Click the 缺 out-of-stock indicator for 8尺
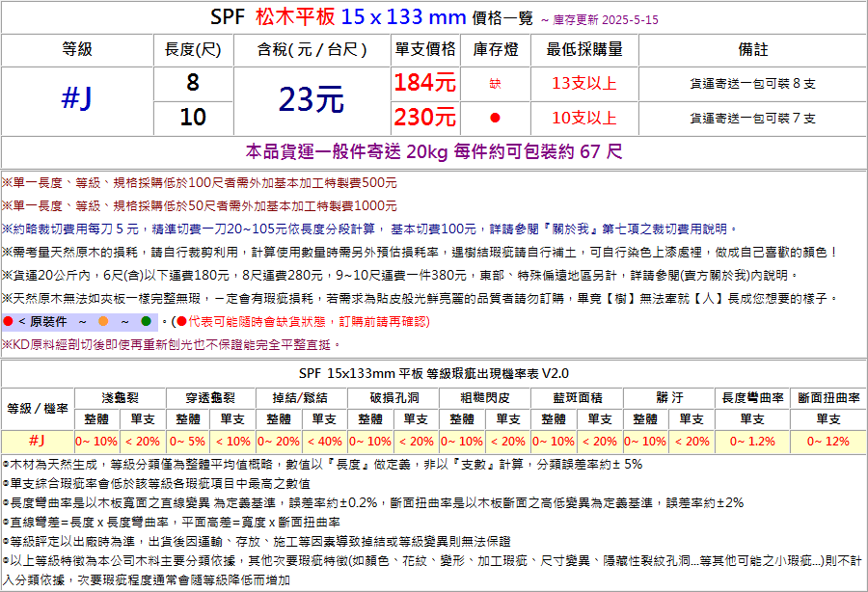 tap(495, 84)
